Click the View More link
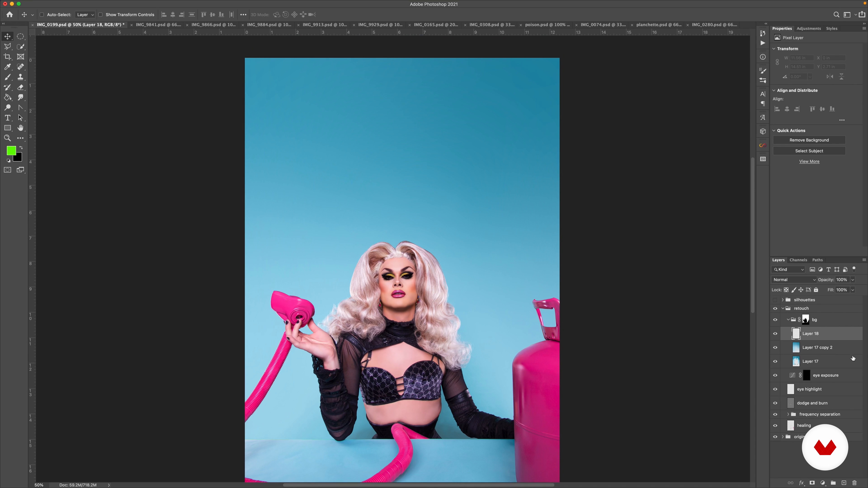 tap(809, 162)
